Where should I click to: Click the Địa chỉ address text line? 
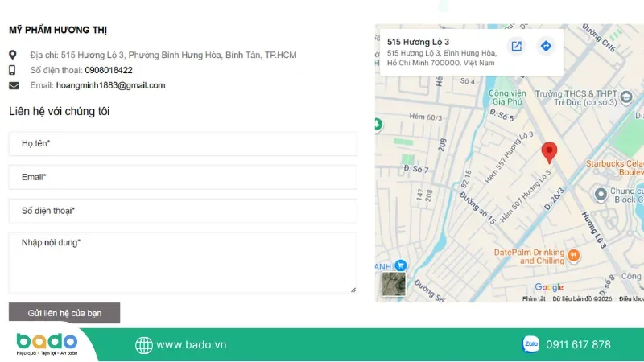(163, 55)
